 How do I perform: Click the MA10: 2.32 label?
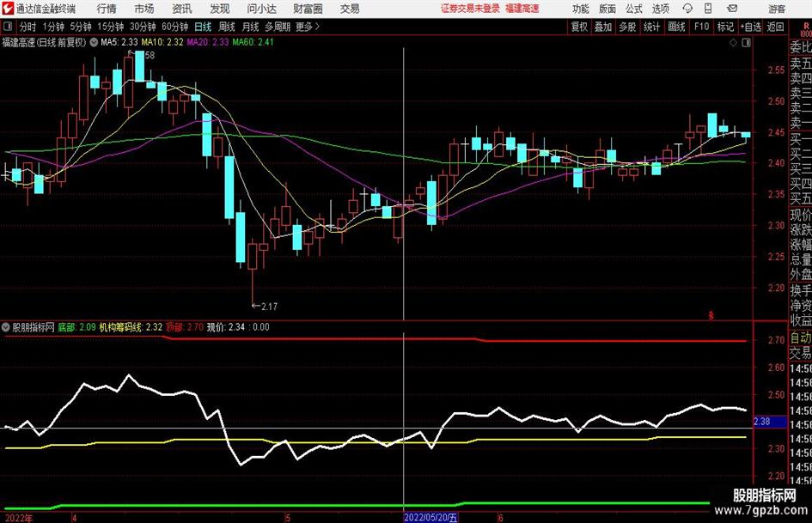coord(162,42)
